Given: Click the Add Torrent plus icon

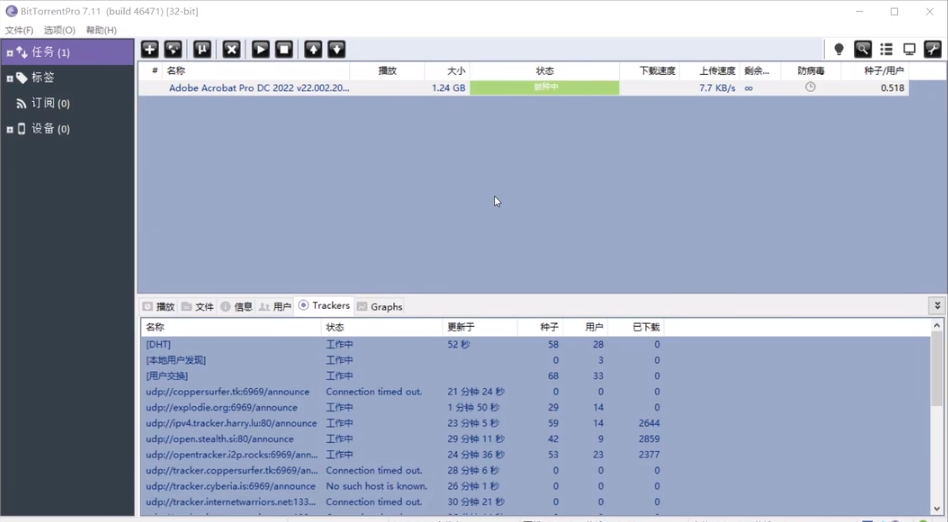Looking at the screenshot, I should (150, 49).
